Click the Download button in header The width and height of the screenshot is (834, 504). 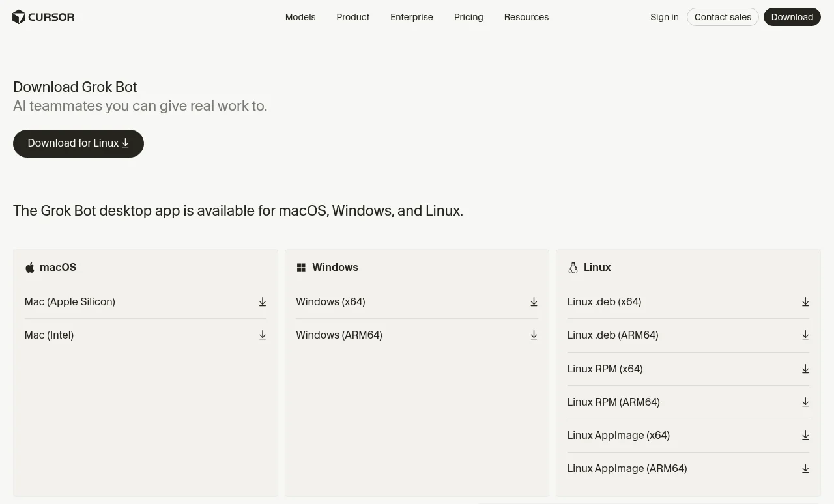792,17
